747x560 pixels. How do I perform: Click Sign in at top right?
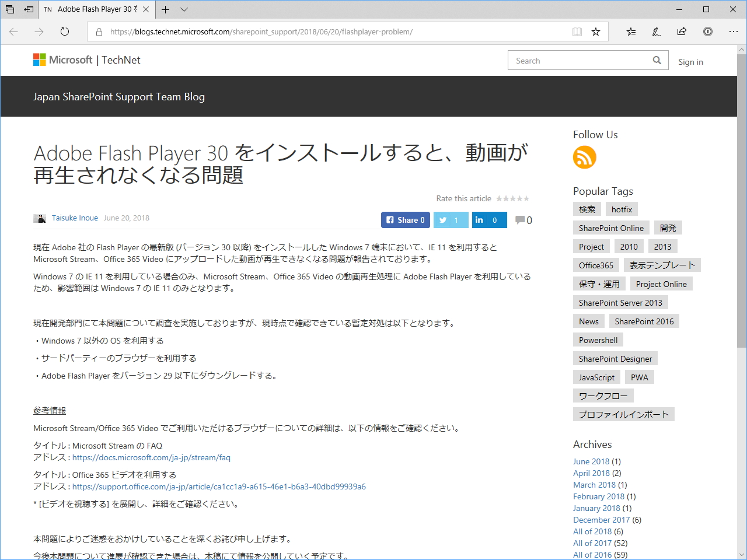690,62
